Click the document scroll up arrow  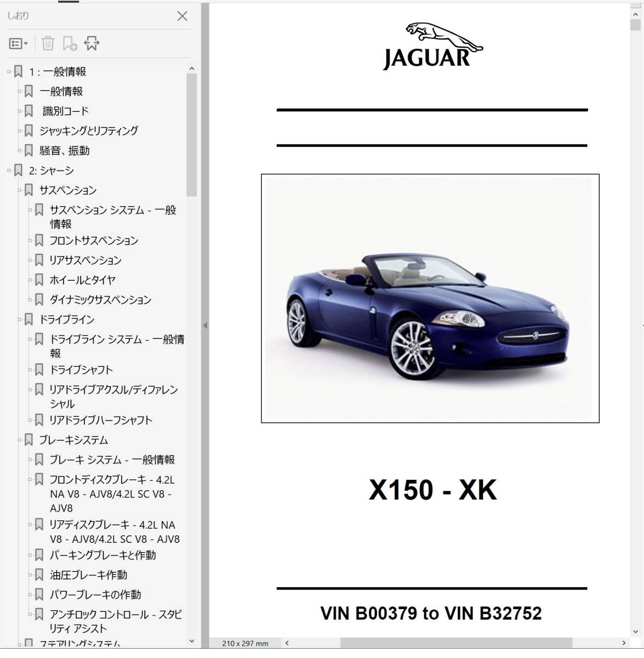(x=635, y=15)
